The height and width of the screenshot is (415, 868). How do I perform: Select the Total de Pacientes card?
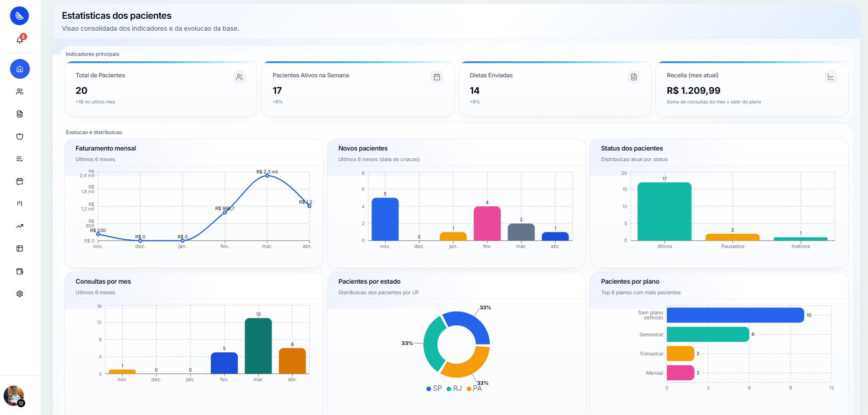coord(160,89)
